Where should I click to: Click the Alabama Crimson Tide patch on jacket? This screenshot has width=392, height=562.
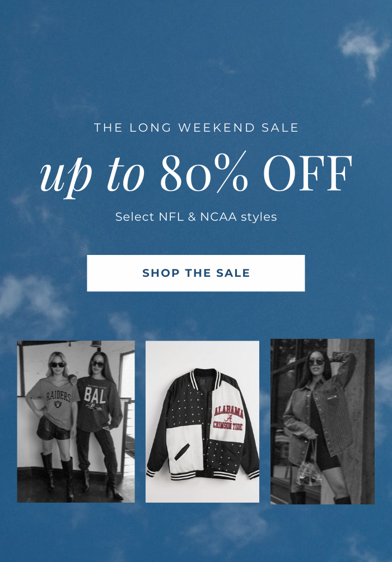[x=228, y=417]
